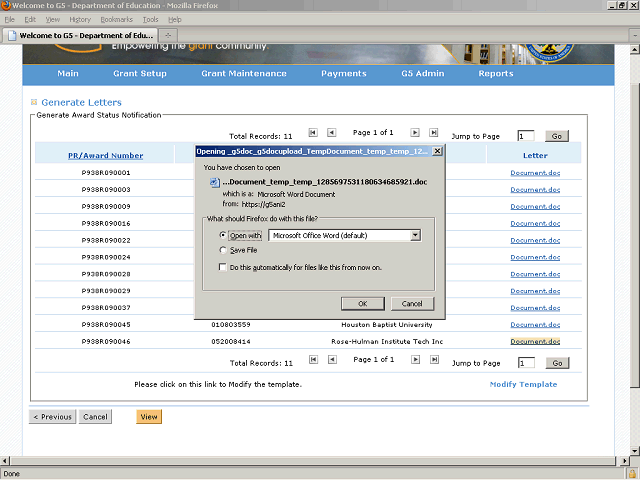Open Document.doc for P938R090045
This screenshot has width=640, height=480.
coord(535,325)
